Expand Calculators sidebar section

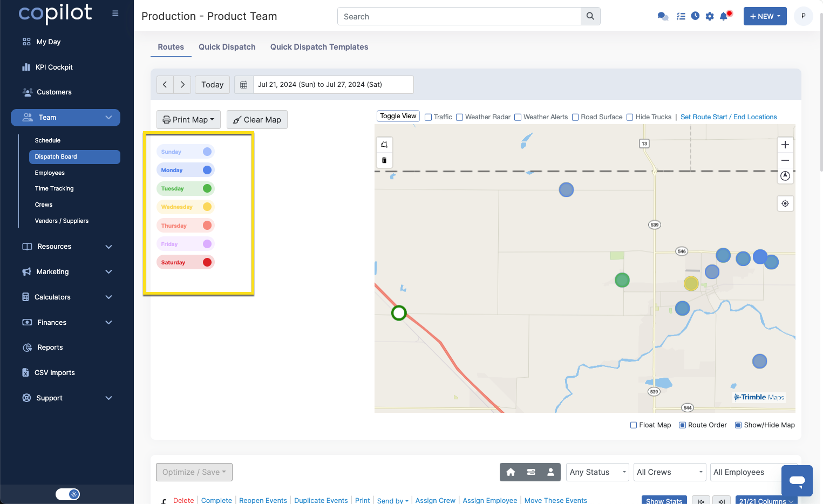click(x=67, y=297)
